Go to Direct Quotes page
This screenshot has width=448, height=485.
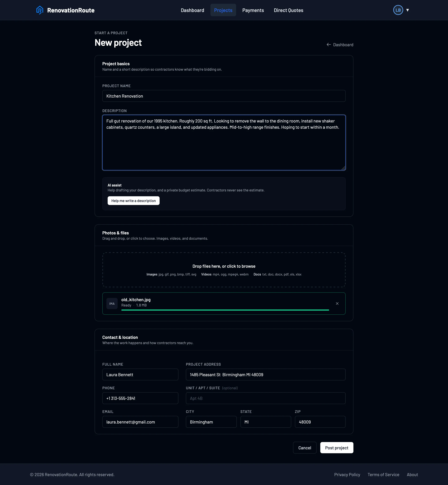coord(288,10)
